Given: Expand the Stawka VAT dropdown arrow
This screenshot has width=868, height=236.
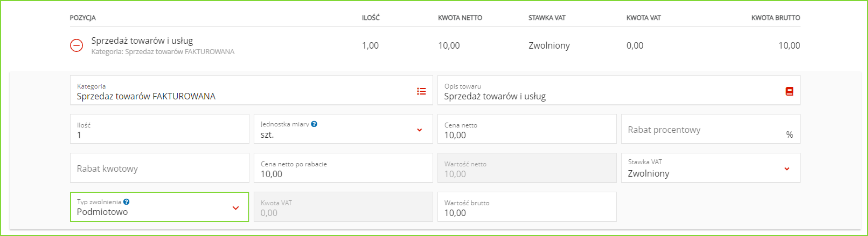Looking at the screenshot, I should click(787, 169).
